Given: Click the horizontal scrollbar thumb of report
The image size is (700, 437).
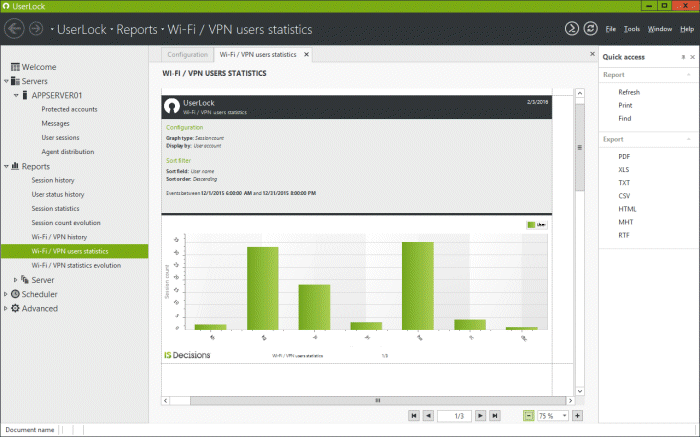Looking at the screenshot, I should click(378, 400).
